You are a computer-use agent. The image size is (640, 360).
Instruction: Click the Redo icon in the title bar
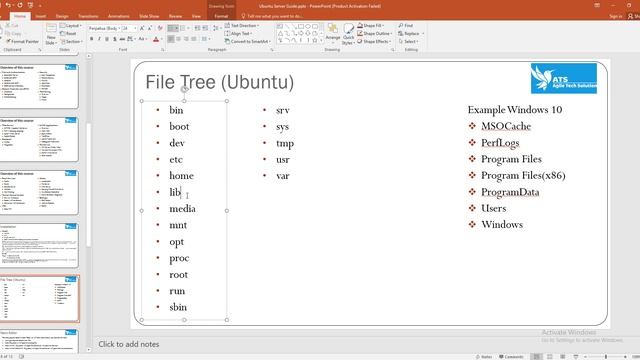pos(19,5)
